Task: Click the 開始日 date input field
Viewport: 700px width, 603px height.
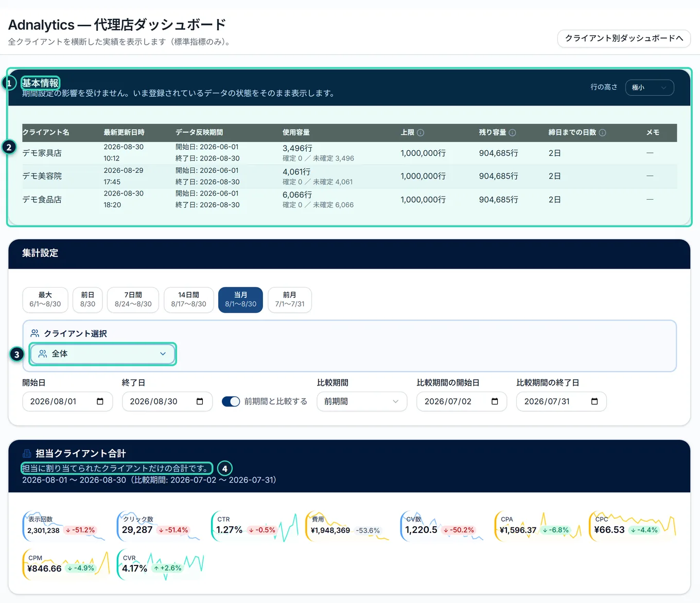Action: (67, 401)
